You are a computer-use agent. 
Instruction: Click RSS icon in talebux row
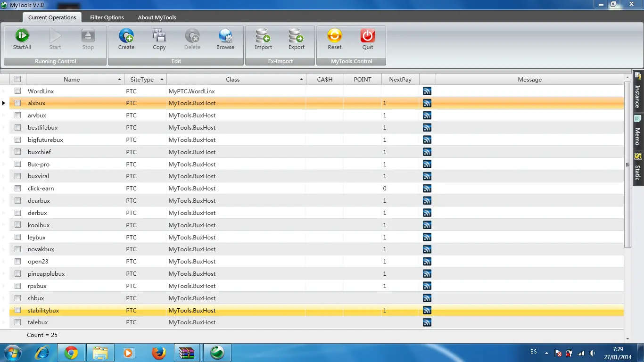point(427,322)
